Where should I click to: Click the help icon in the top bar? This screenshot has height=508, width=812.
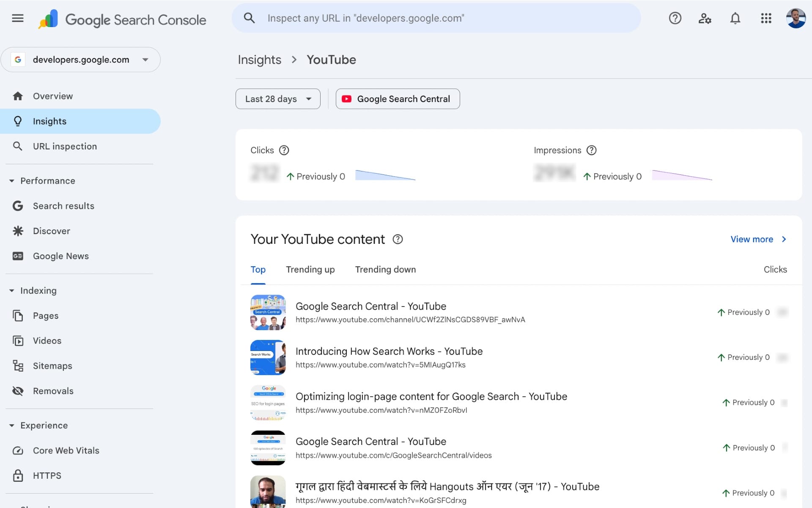675,18
